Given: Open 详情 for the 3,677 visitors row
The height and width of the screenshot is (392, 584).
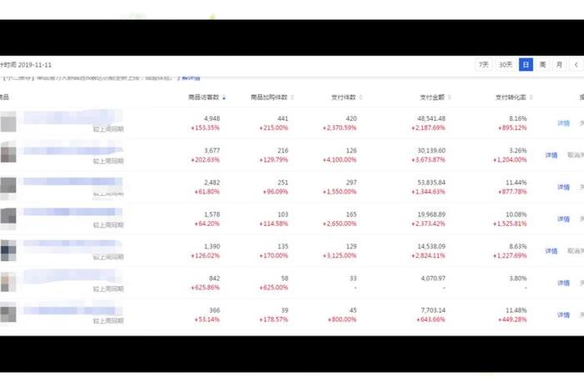Looking at the screenshot, I should pos(551,155).
